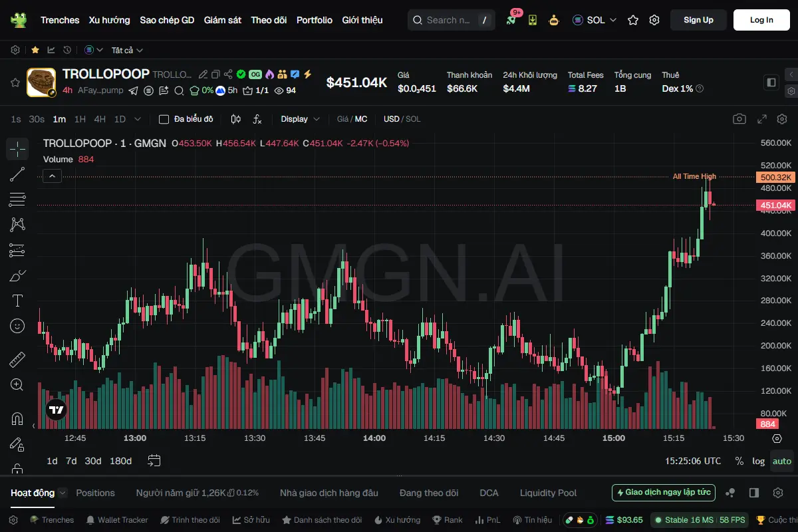This screenshot has height=532, width=798.
Task: Click the token search field
Action: [452, 20]
